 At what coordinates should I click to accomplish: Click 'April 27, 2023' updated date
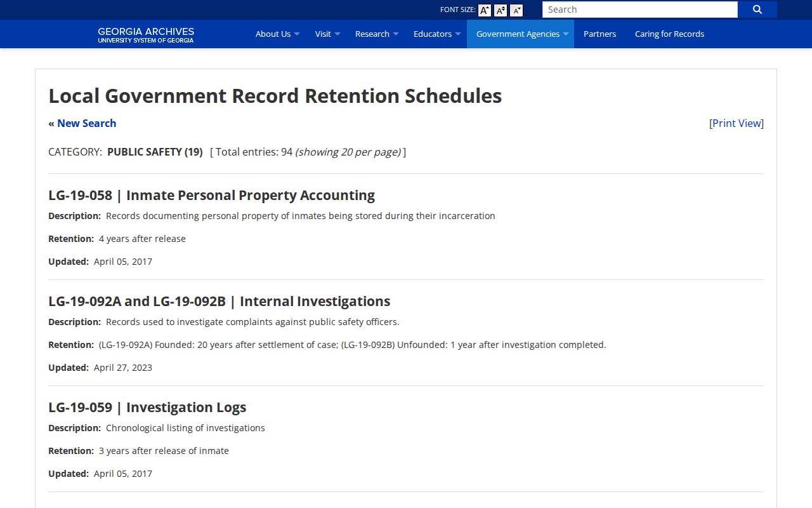[123, 368]
